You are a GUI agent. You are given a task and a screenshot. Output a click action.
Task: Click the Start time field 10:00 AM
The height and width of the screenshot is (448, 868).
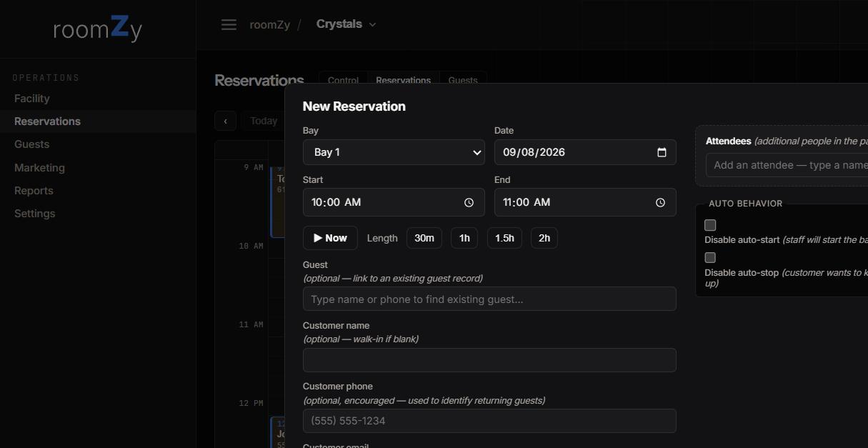pos(394,202)
